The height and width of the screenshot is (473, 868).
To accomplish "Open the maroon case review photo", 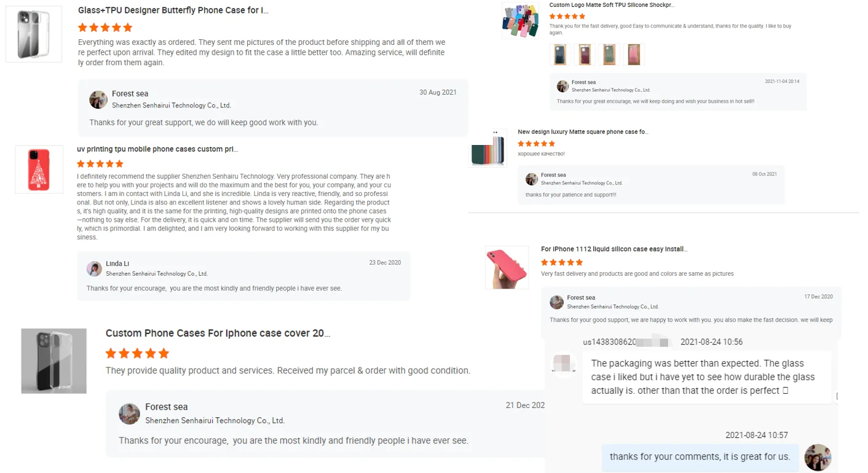I will pos(585,55).
